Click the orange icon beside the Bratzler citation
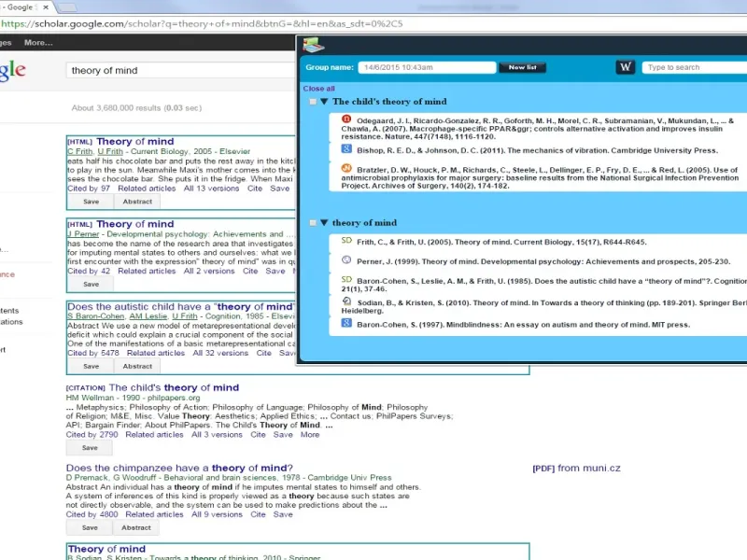This screenshot has width=747, height=560. click(x=346, y=169)
